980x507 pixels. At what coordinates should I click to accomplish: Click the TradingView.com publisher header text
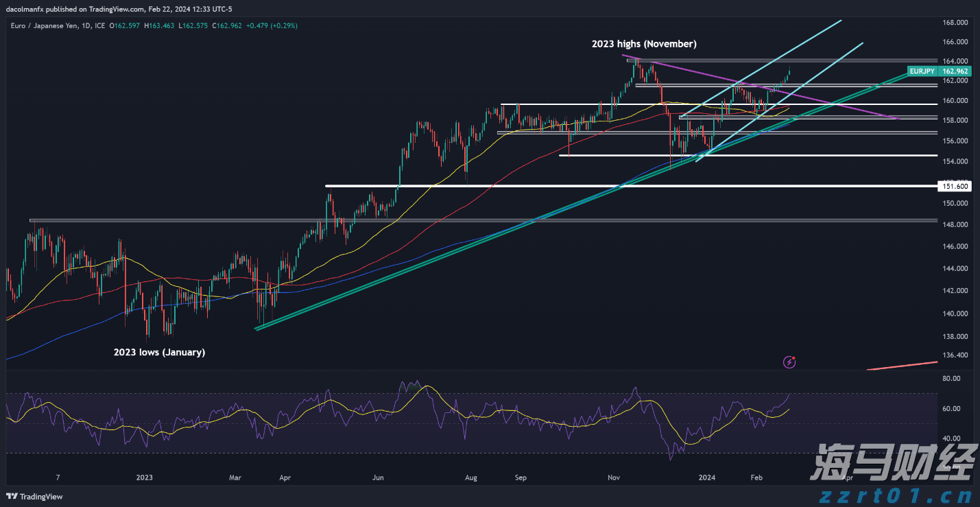pos(123,9)
